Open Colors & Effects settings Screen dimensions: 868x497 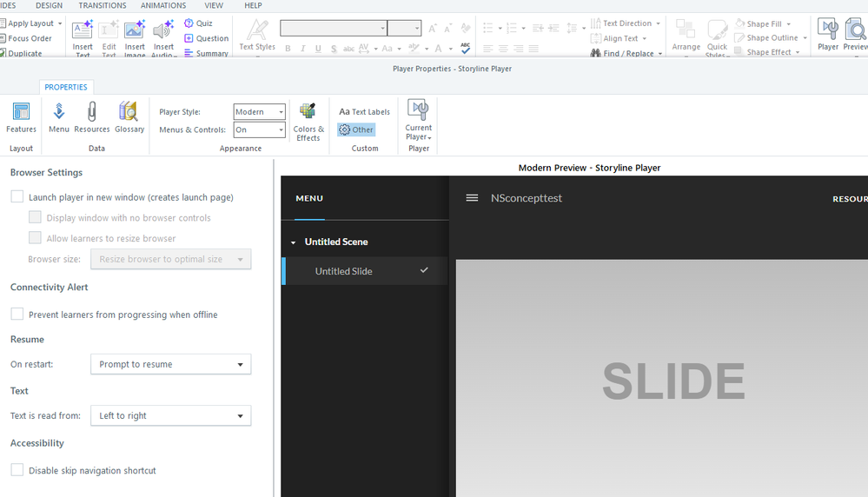308,122
